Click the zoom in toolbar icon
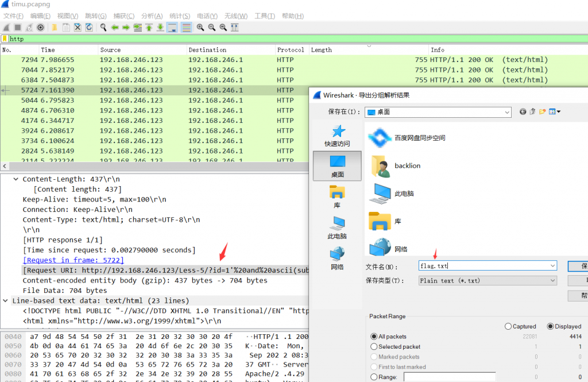 click(200, 27)
